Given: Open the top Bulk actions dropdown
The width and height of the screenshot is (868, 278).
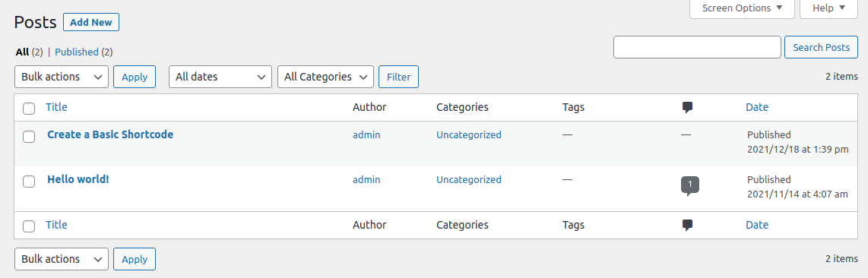Looking at the screenshot, I should [62, 77].
